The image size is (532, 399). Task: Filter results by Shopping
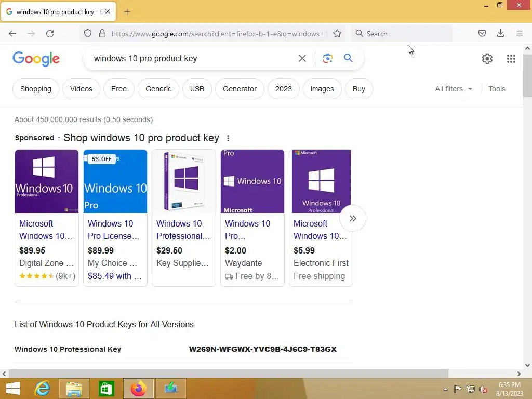36,89
